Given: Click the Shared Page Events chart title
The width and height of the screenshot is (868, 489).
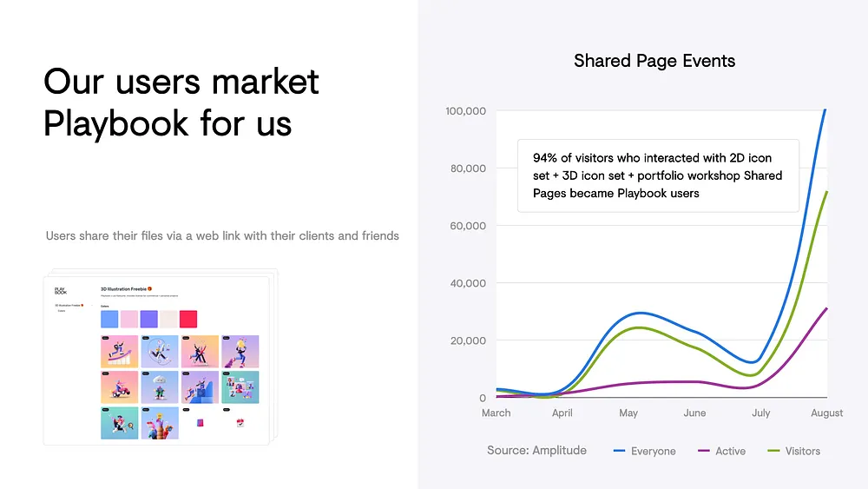Looking at the screenshot, I should [654, 61].
